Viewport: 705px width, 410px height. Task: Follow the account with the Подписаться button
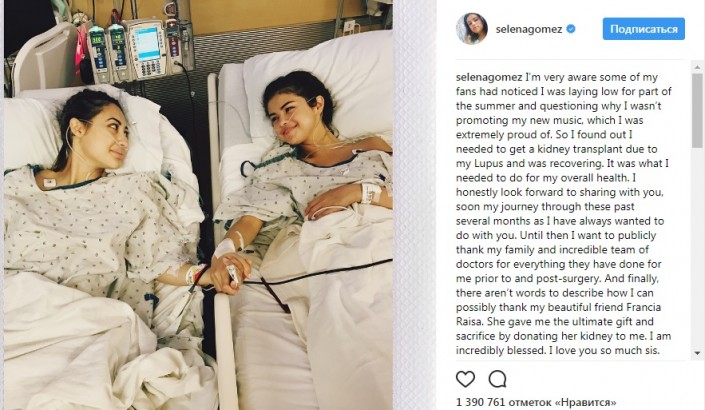coord(643,29)
